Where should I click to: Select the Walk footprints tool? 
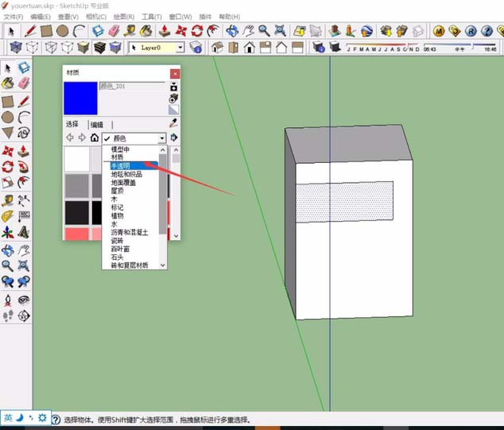[8, 315]
